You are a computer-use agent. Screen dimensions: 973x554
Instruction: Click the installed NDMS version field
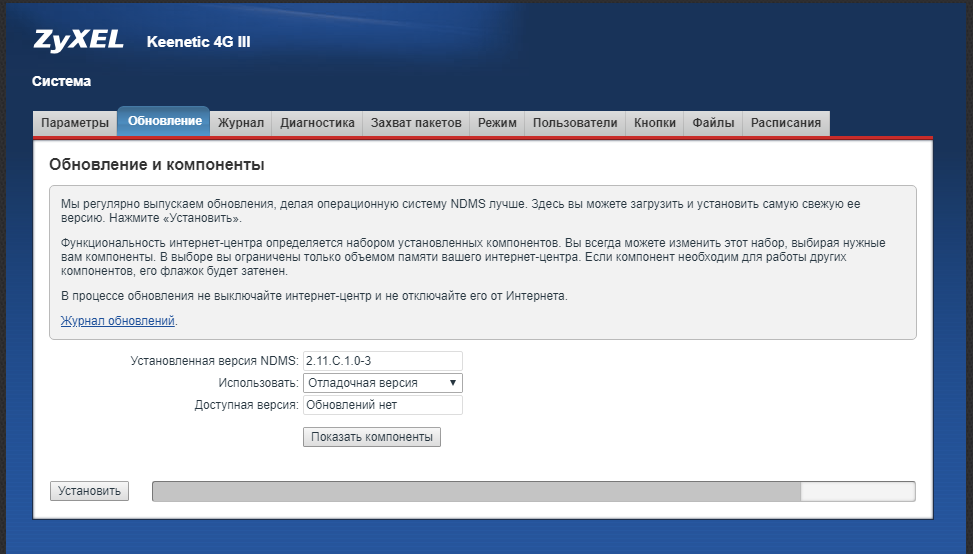[383, 360]
